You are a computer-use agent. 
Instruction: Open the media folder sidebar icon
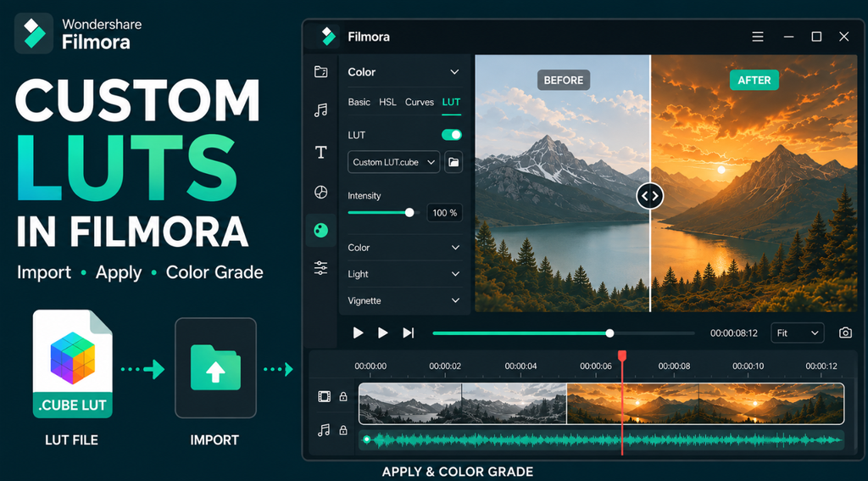coord(320,71)
